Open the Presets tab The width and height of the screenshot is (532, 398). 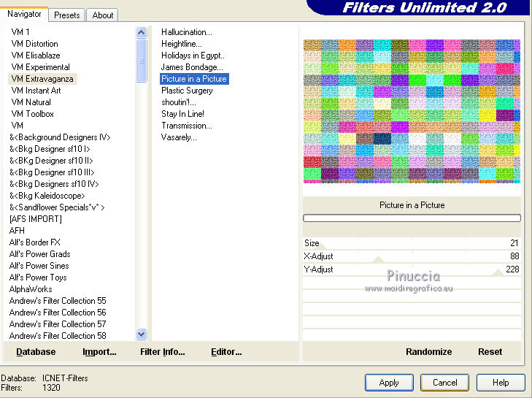click(67, 15)
